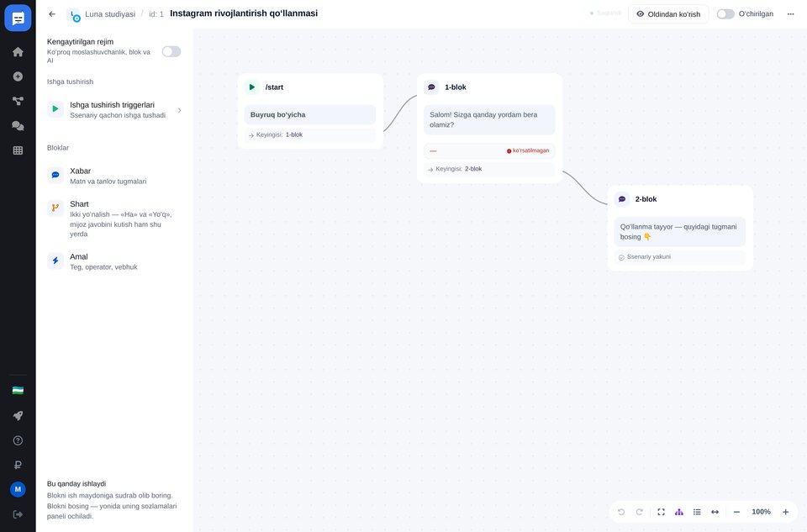Select the Xabar block type
Image resolution: width=807 pixels, height=532 pixels.
click(x=114, y=176)
